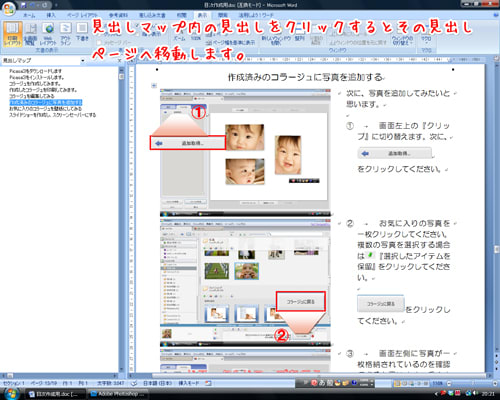Image resolution: width=500 pixels, height=400 pixels.
Task: Select print layout view icon in status bar
Action: [397, 384]
